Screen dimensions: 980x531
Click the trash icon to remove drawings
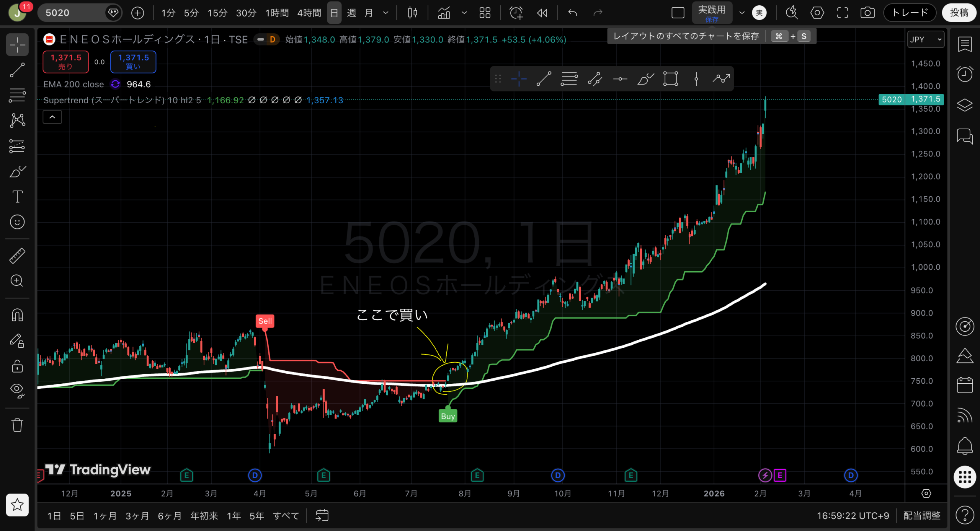pyautogui.click(x=17, y=425)
